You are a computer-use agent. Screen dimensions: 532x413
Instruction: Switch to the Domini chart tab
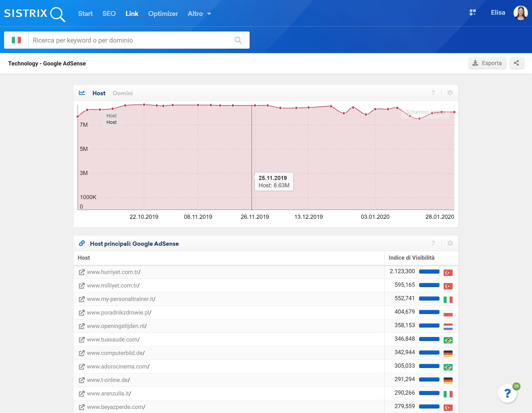pyautogui.click(x=123, y=93)
